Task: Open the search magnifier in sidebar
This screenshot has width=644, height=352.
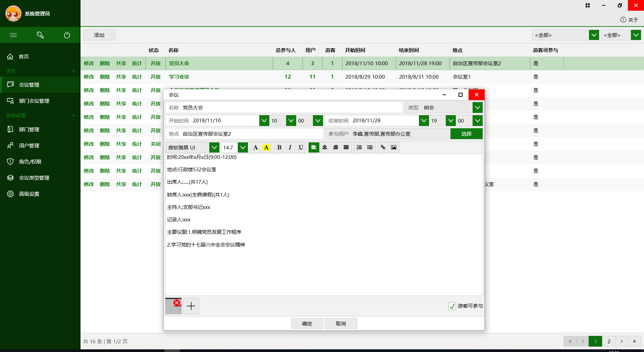Action: [x=40, y=35]
